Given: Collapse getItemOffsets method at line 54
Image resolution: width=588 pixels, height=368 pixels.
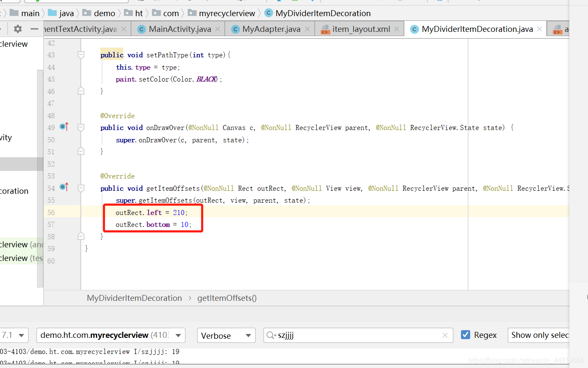Looking at the screenshot, I should 81,188.
